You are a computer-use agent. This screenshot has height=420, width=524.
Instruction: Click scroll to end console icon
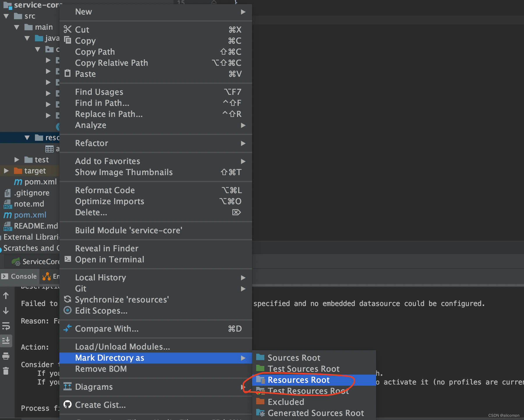pos(6,341)
